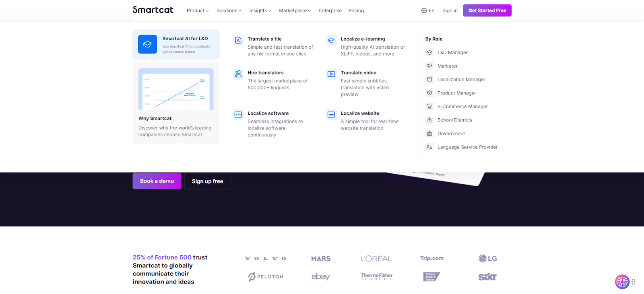Click the LG logo

(x=487, y=259)
